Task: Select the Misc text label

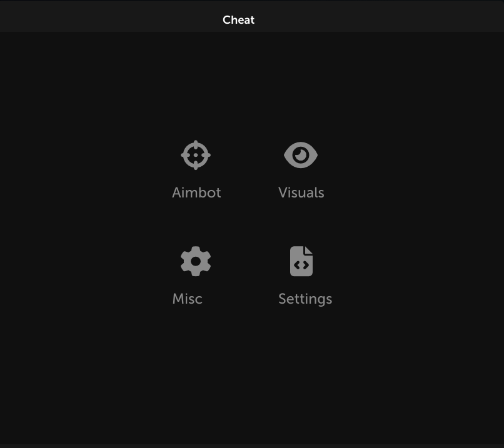Action: (x=188, y=299)
